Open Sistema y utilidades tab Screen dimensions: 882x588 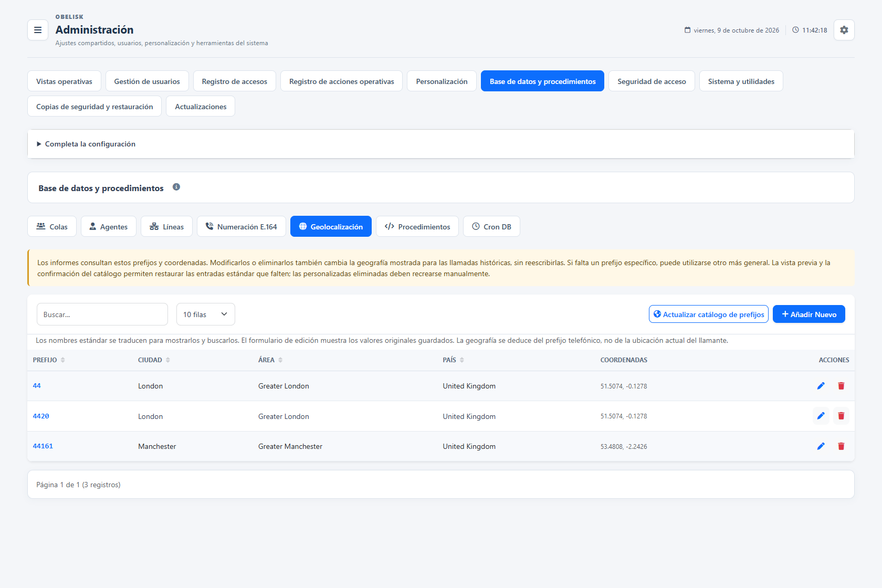click(741, 81)
